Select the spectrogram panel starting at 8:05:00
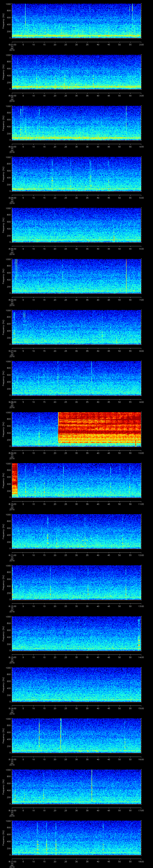This screenshot has height=868, width=153. (77, 225)
